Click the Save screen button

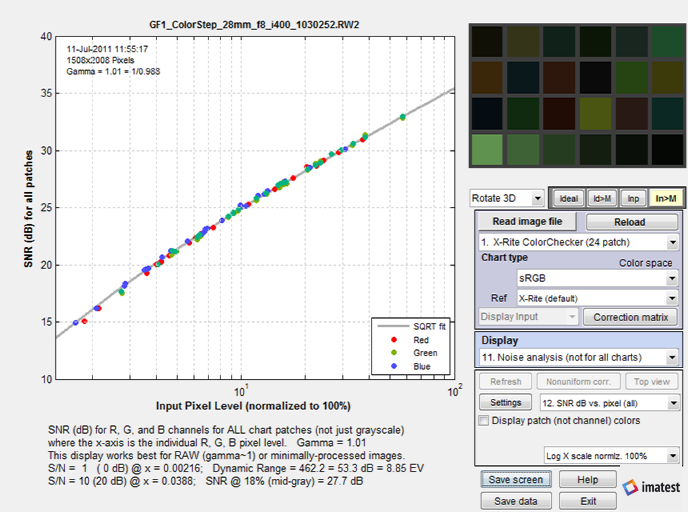coord(516,480)
